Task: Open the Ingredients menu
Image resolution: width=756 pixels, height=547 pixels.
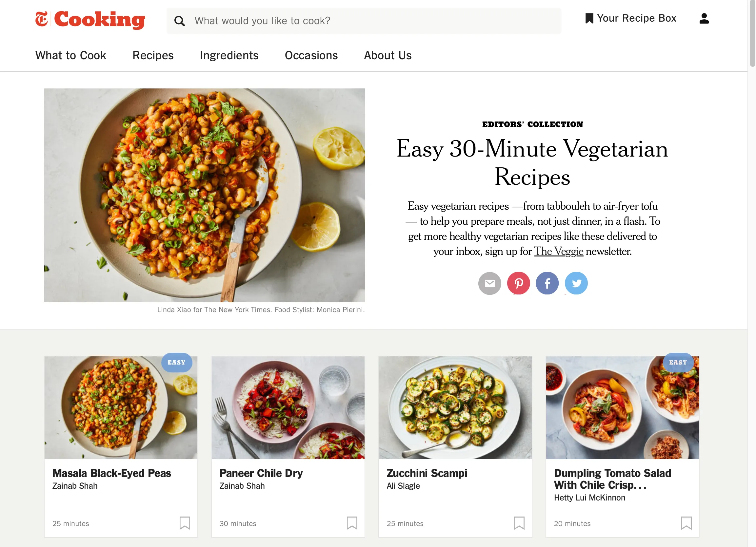Action: click(229, 55)
